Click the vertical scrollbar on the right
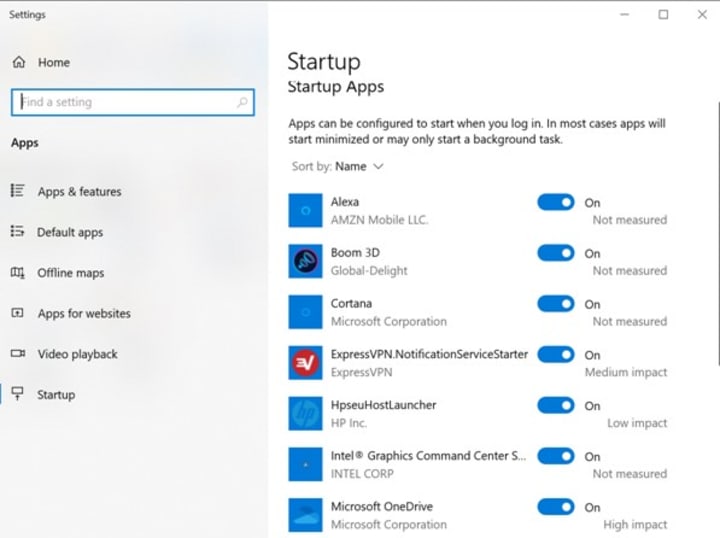Image resolution: width=720 pixels, height=538 pixels. point(718,234)
